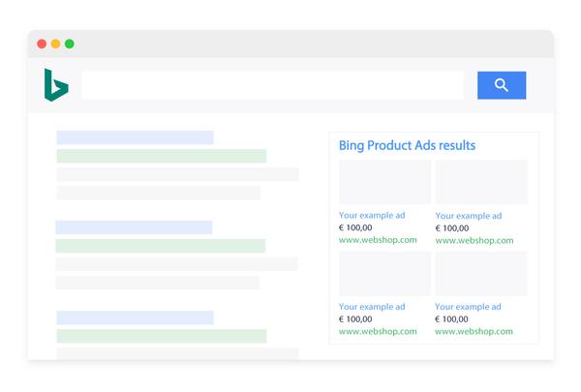Image resolution: width=581 pixels, height=392 pixels.
Task: Click the Bing Product Ads results heading
Action: [407, 146]
